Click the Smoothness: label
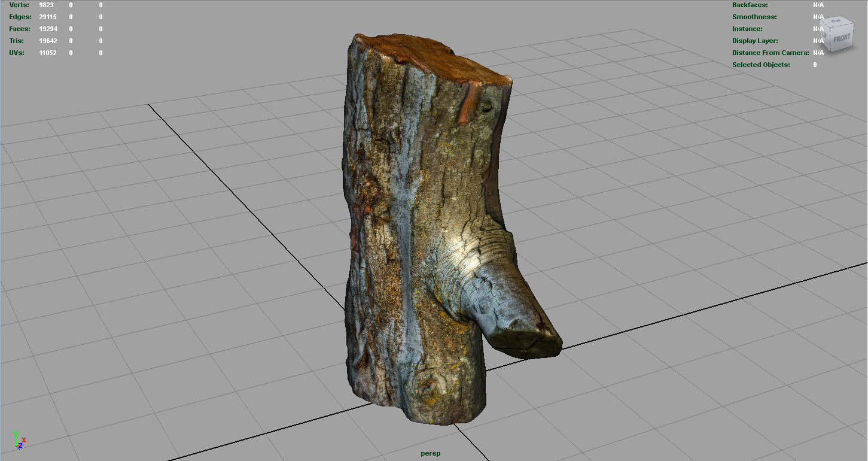Viewport: 868px width, 461px height. coord(754,17)
